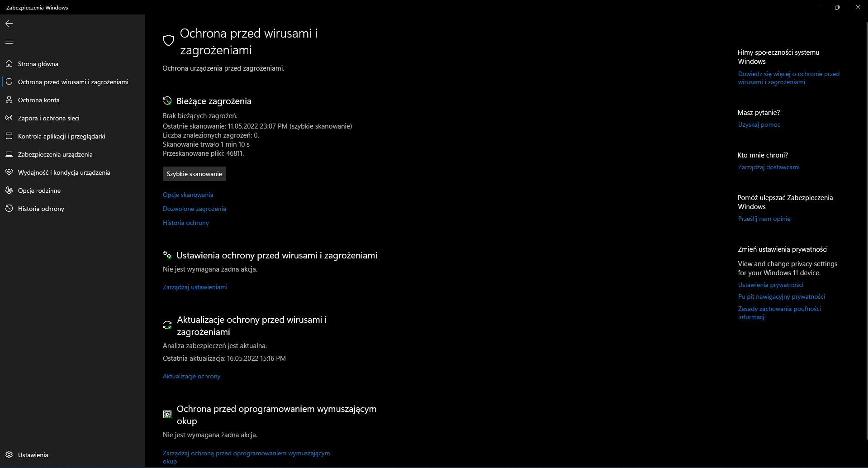Click the network icon for Zapora i ochrona sieci
868x468 pixels.
[x=9, y=118]
